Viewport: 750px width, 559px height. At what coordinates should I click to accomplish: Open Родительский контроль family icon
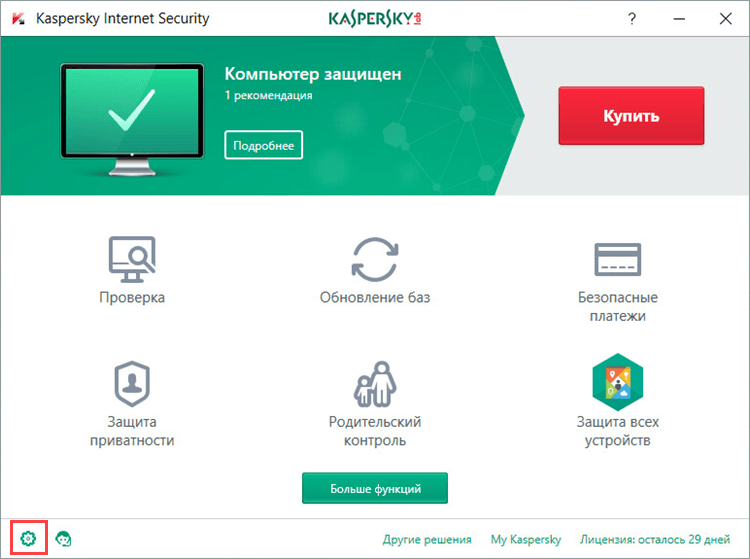375,384
